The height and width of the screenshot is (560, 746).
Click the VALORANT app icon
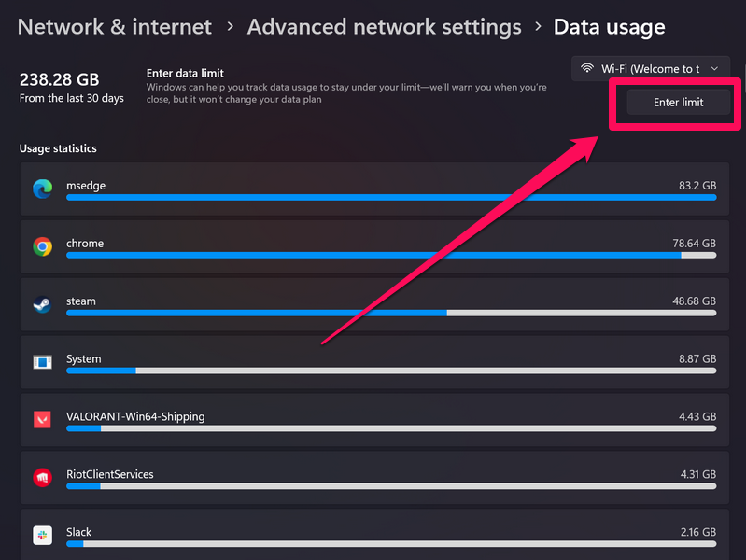click(x=42, y=420)
